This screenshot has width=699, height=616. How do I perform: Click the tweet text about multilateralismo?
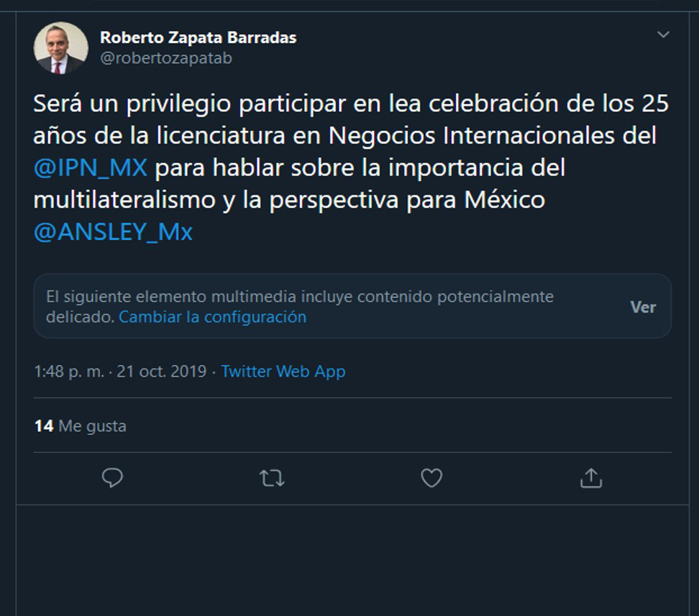(288, 200)
